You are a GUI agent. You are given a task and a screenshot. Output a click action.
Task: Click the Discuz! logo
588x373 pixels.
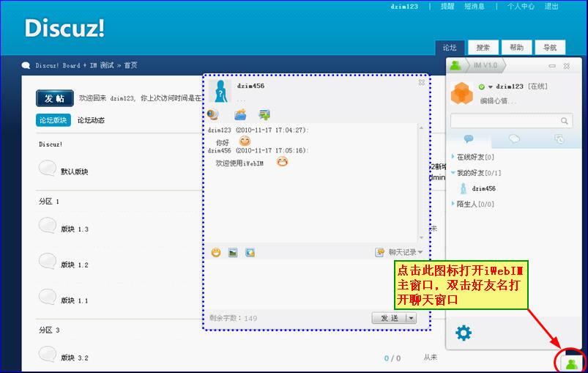pyautogui.click(x=64, y=28)
